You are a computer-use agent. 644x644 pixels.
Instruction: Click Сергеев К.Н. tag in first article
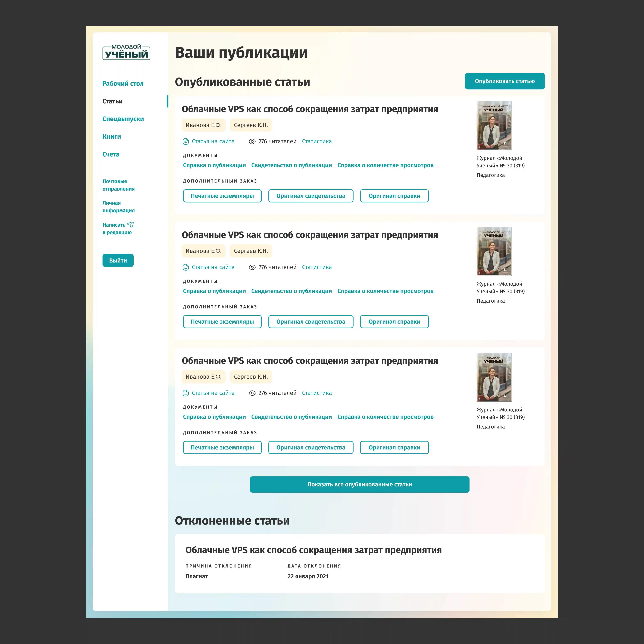251,125
